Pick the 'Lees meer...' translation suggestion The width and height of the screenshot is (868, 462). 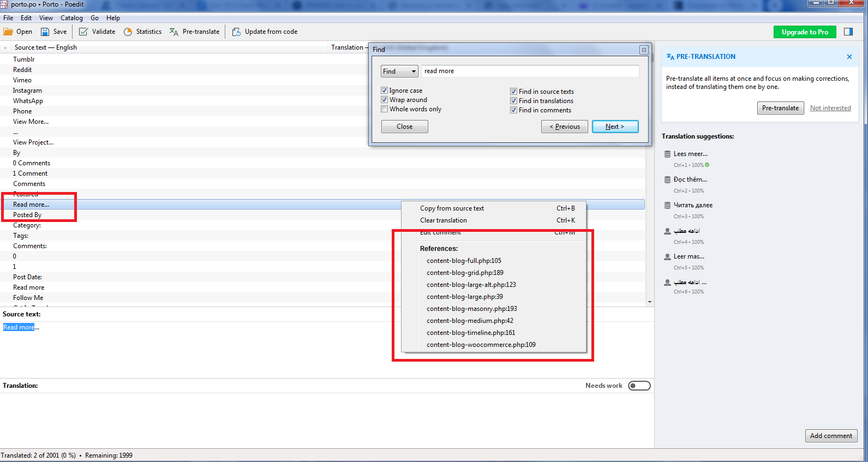(x=690, y=154)
